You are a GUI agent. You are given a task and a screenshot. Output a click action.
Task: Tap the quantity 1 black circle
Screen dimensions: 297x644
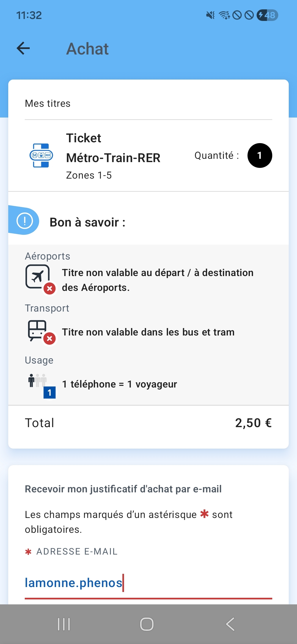click(260, 155)
